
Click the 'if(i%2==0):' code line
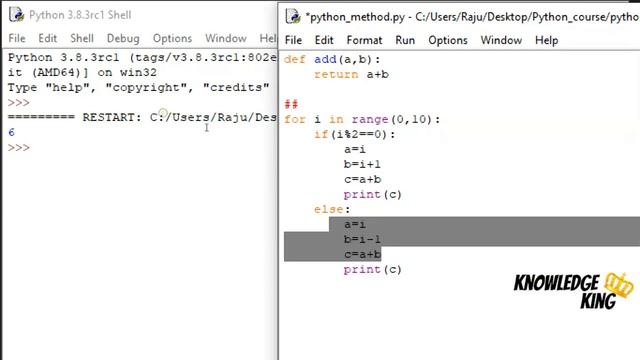pyautogui.click(x=355, y=134)
